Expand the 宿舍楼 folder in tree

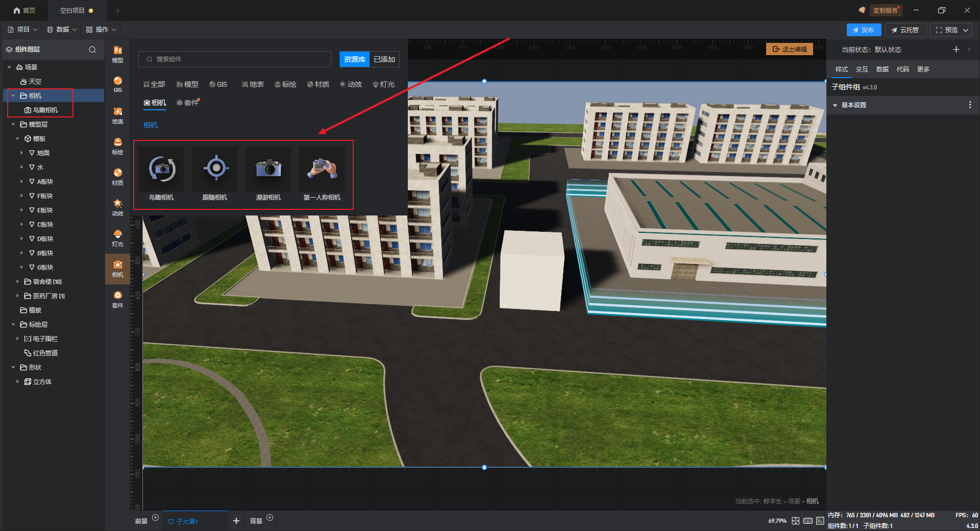coord(17,281)
